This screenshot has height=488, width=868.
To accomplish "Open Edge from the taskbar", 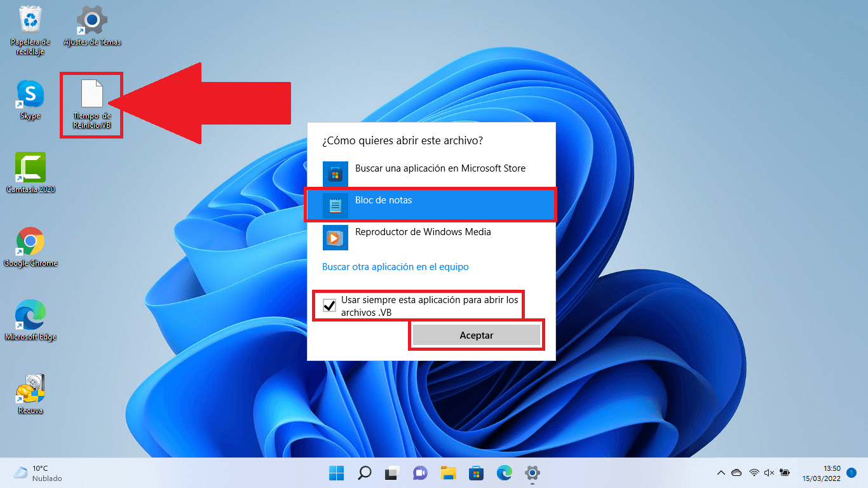I will pos(505,473).
